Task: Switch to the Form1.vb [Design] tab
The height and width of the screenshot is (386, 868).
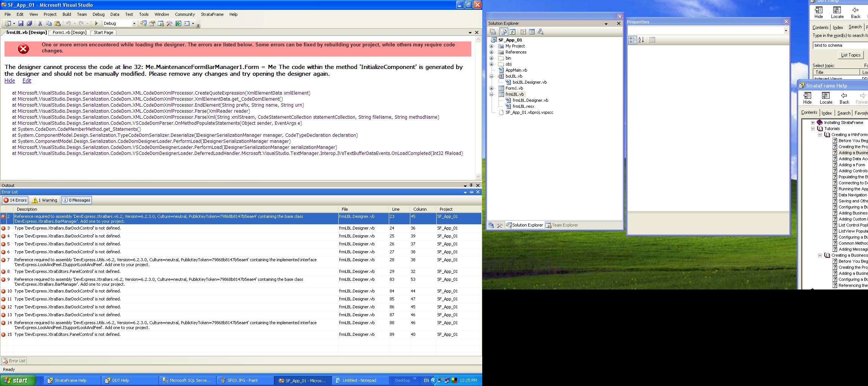Action: click(69, 32)
